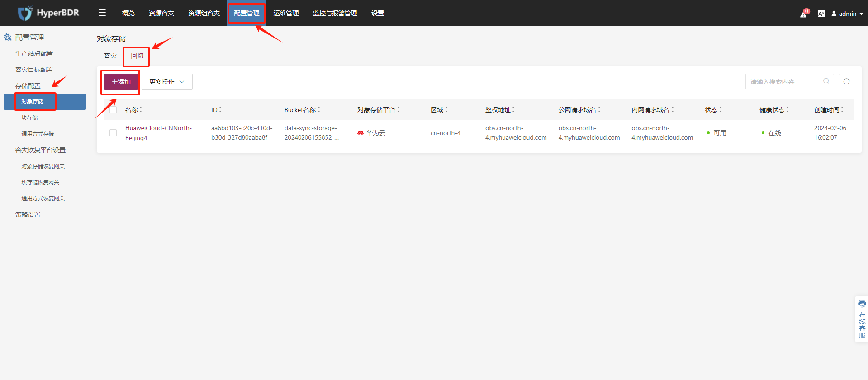The image size is (868, 380).
Task: Sort table by Bucket名称 column
Action: click(x=319, y=110)
